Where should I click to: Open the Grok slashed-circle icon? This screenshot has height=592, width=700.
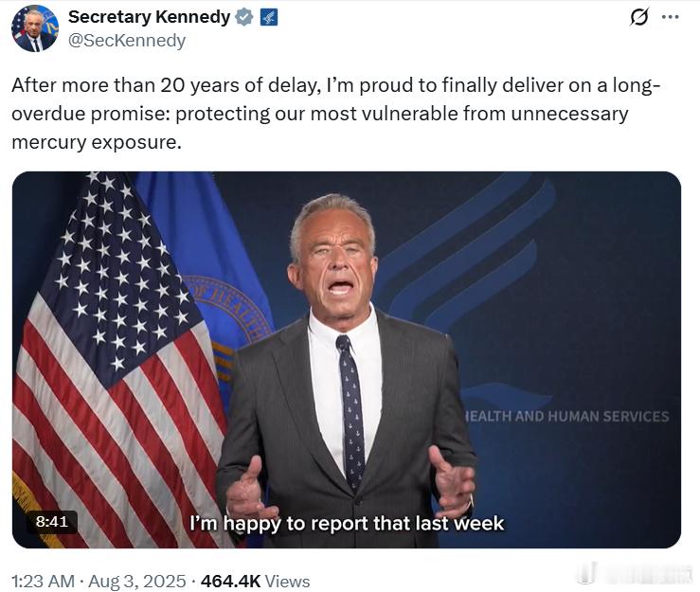(638, 17)
